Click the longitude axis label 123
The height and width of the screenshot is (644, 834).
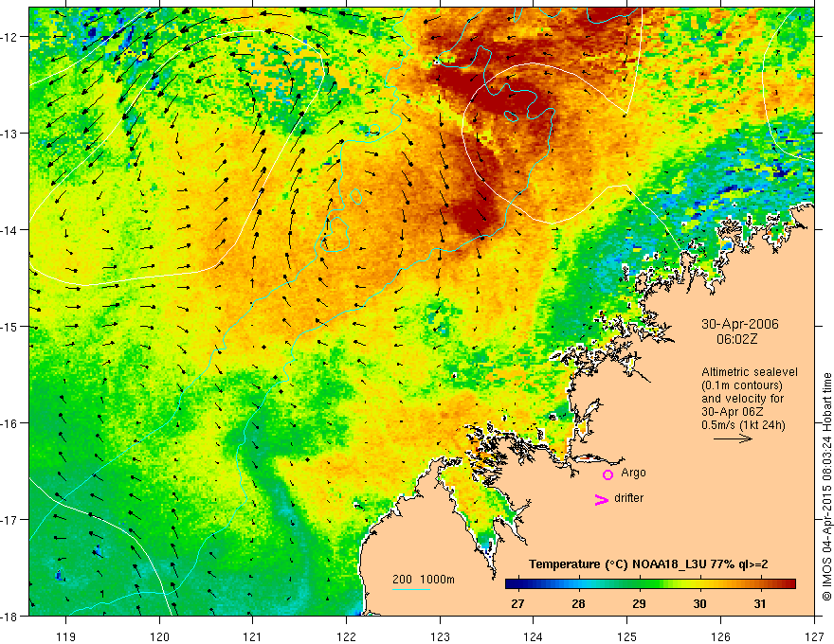[440, 636]
